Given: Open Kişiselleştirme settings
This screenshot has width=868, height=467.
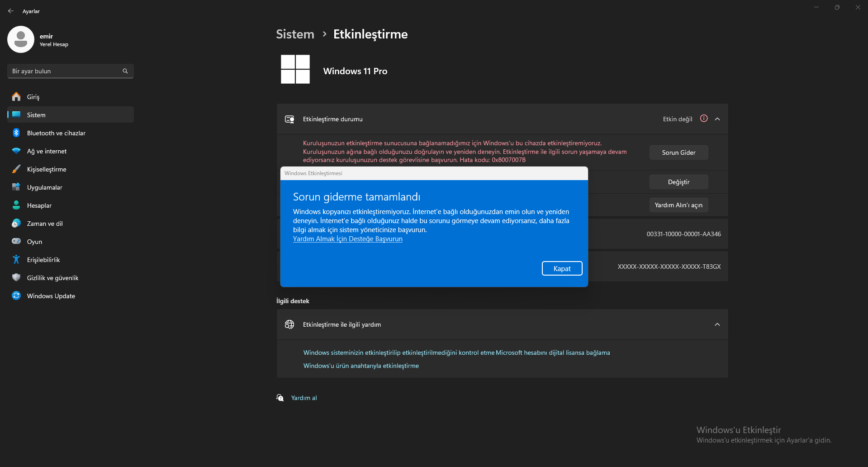Looking at the screenshot, I should click(x=71, y=169).
